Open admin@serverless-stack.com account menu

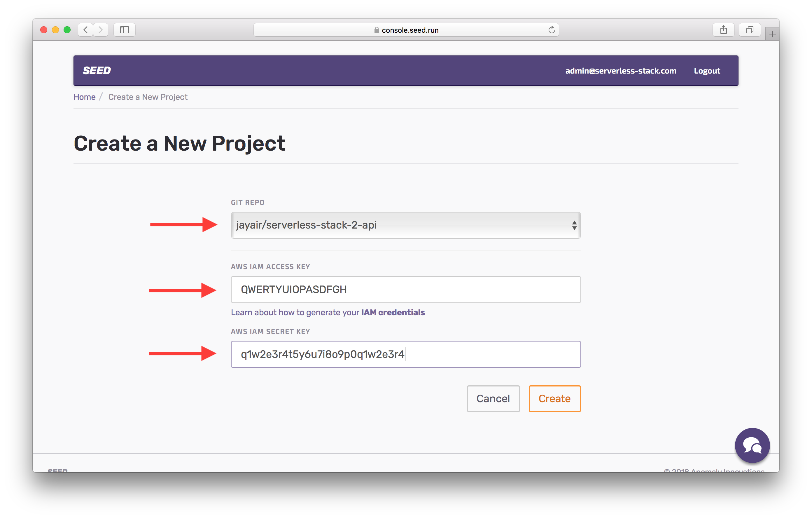pos(620,71)
